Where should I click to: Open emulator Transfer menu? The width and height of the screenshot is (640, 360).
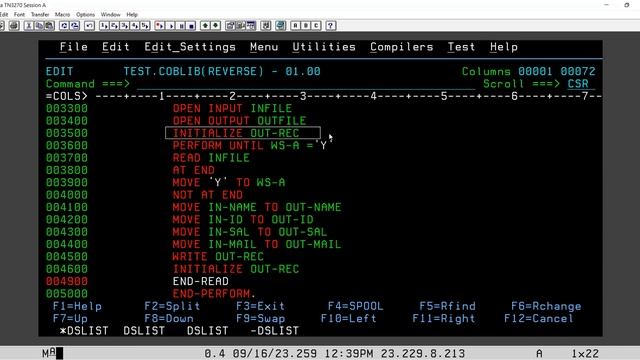coord(40,14)
